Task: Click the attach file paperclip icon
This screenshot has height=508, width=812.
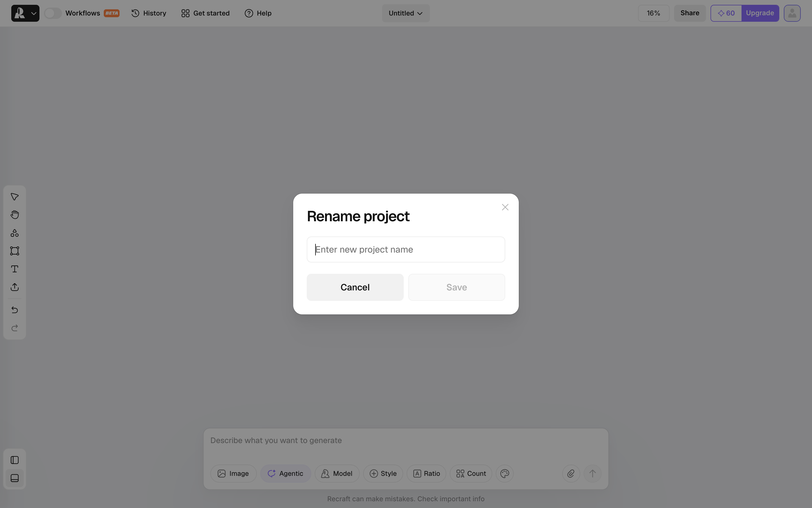Action: [571, 473]
